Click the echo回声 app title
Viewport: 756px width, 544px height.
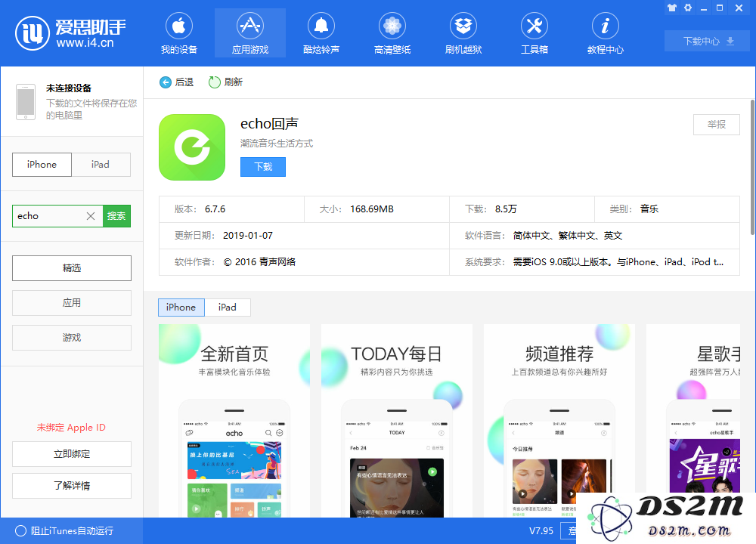click(270, 124)
